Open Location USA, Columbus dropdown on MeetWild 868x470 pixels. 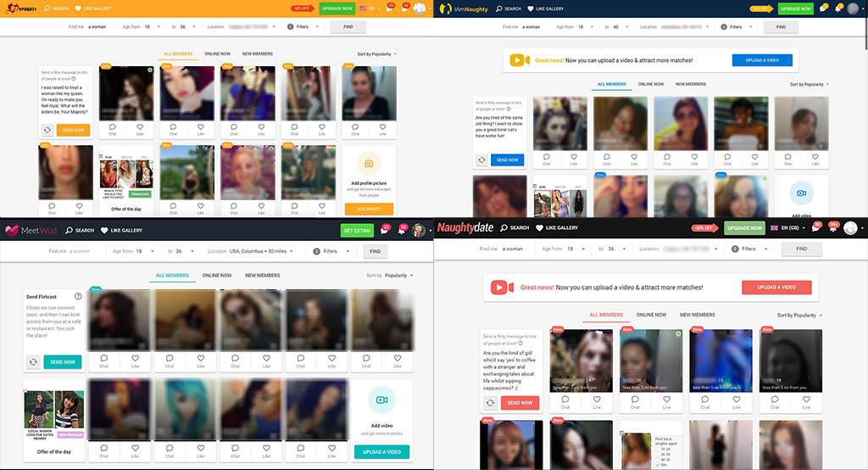click(x=250, y=251)
